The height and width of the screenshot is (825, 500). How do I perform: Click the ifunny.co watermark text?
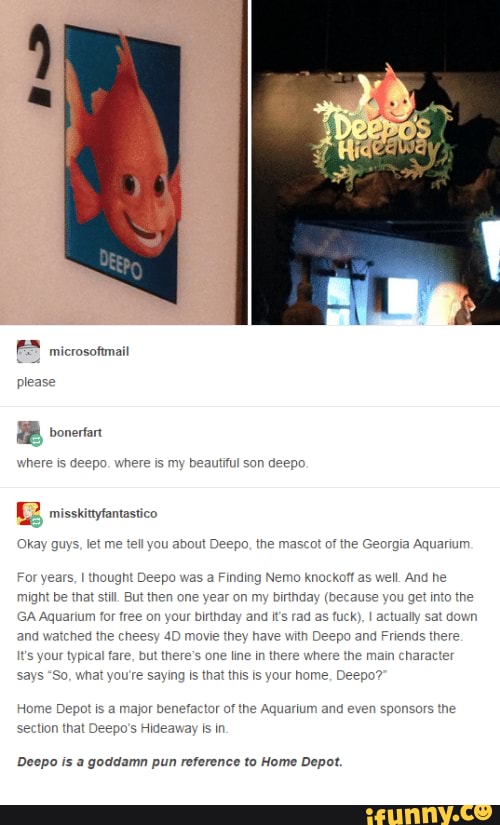[x=429, y=814]
